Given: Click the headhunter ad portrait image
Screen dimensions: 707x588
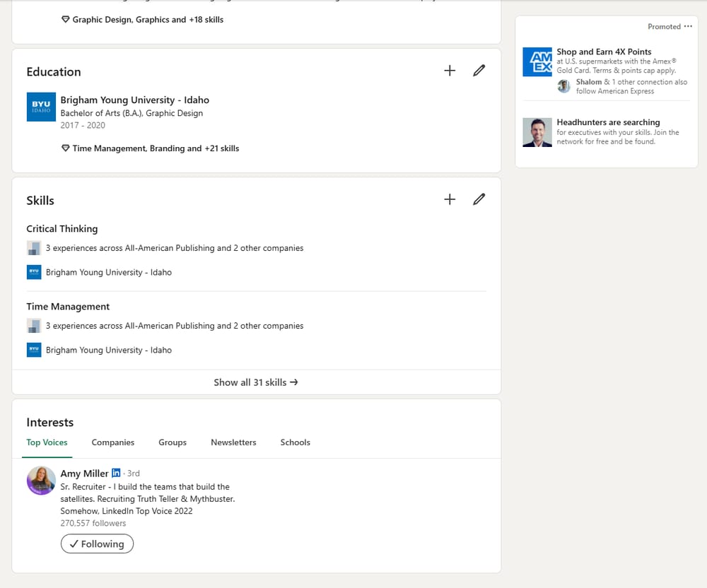Looking at the screenshot, I should (x=537, y=132).
